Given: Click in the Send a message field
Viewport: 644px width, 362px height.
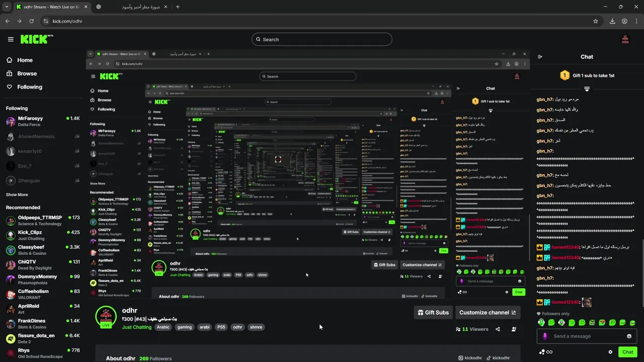Looking at the screenshot, I should coord(587,336).
